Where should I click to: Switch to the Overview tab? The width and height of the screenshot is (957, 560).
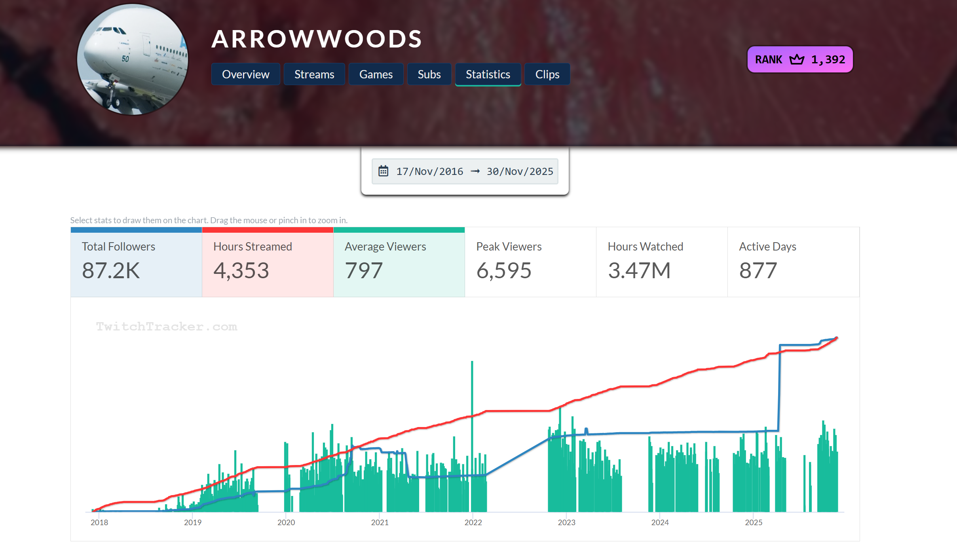[245, 74]
